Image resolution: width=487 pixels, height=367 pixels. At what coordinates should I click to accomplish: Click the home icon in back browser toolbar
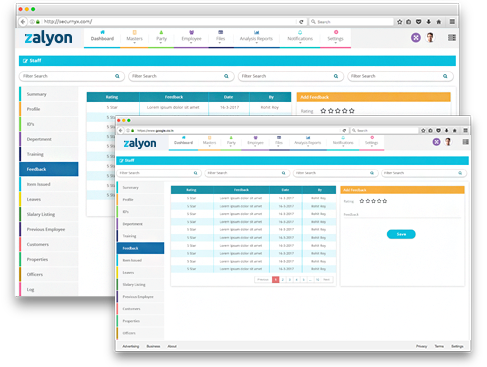point(439,22)
